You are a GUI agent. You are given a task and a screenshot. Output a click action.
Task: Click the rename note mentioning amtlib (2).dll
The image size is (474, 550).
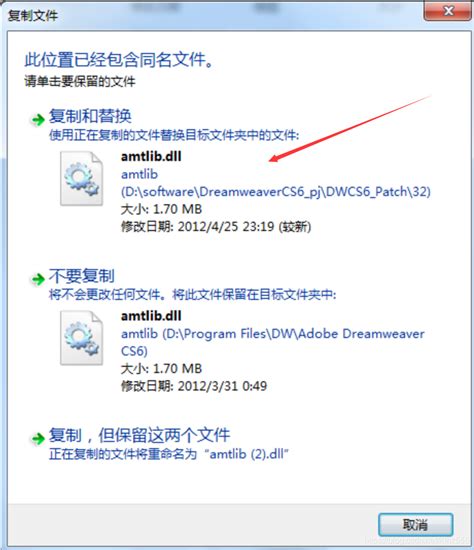(168, 454)
